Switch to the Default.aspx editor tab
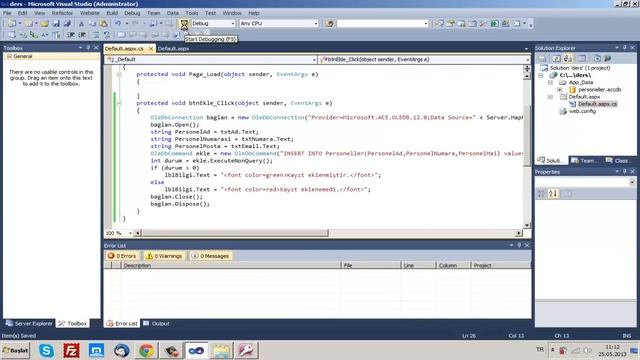The image size is (640, 360). 173,49
